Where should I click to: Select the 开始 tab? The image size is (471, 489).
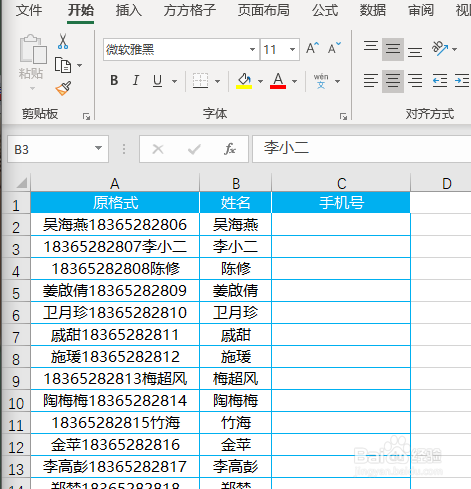tap(81, 10)
